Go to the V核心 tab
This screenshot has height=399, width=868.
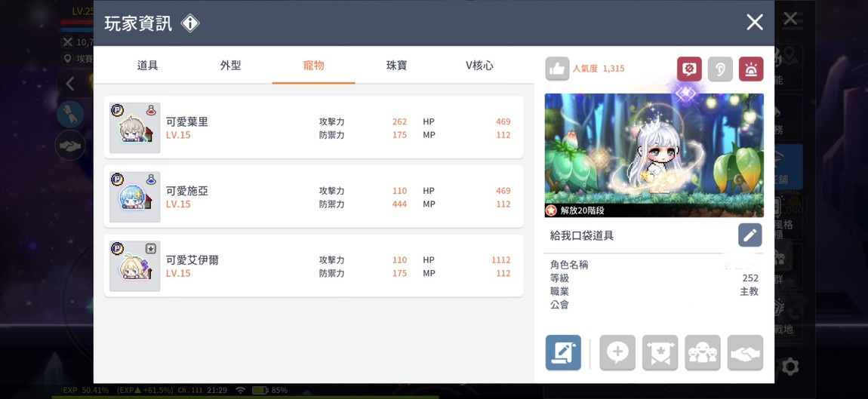point(479,66)
